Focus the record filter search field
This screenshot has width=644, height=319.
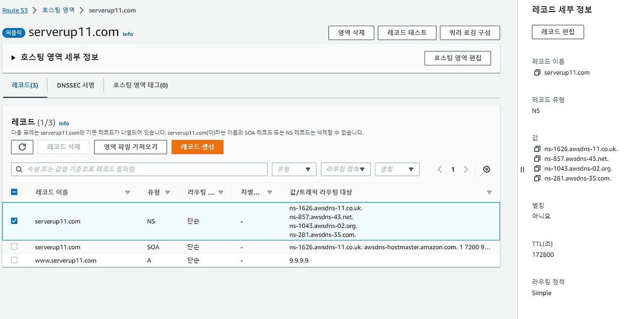[x=139, y=170]
